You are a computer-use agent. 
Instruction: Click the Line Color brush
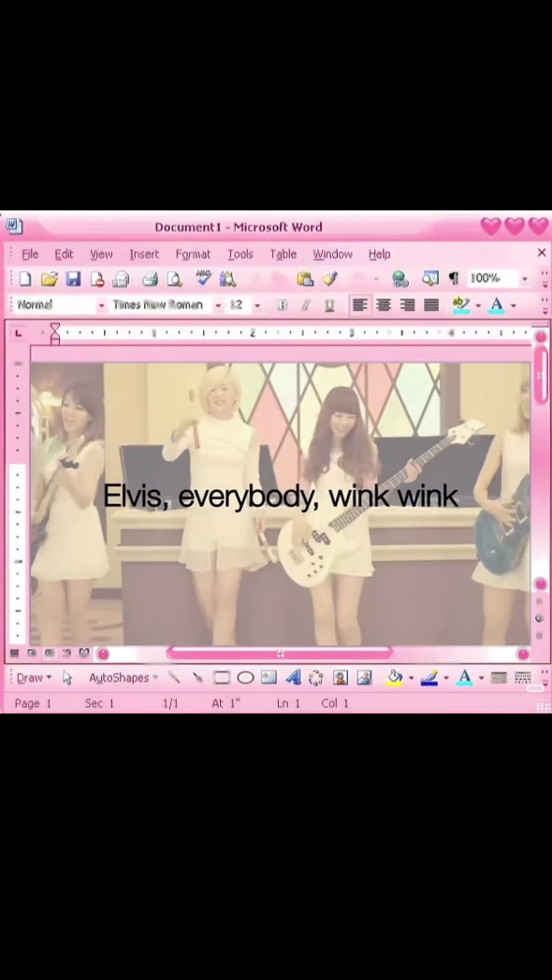[429, 678]
